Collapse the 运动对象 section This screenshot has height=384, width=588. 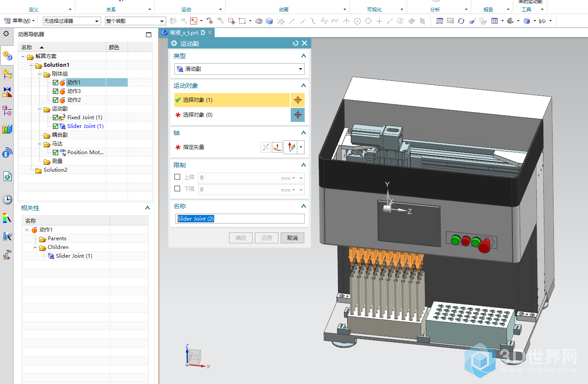point(303,86)
